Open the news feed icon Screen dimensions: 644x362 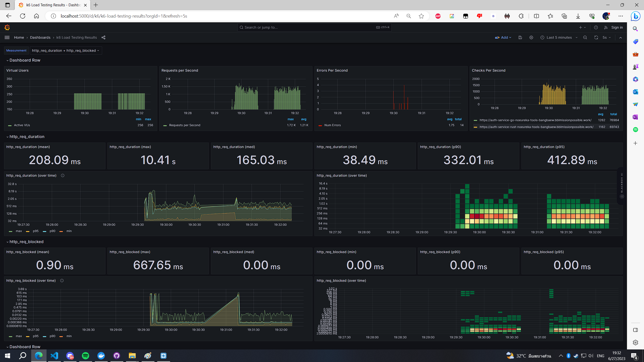[x=606, y=27]
